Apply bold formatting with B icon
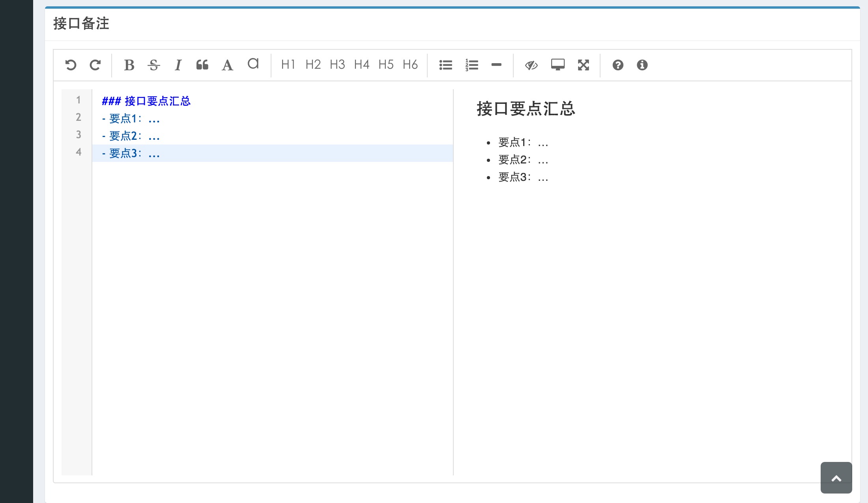The height and width of the screenshot is (503, 868). click(x=129, y=65)
